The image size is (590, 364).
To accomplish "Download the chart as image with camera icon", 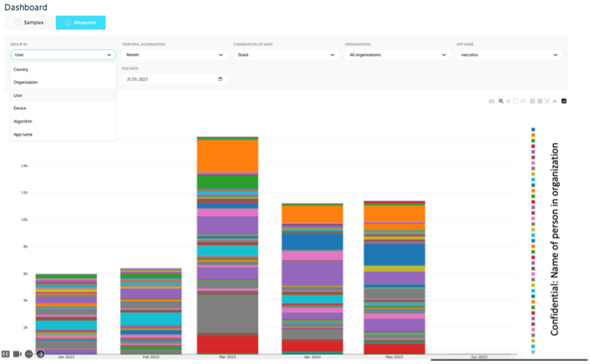I will 492,101.
